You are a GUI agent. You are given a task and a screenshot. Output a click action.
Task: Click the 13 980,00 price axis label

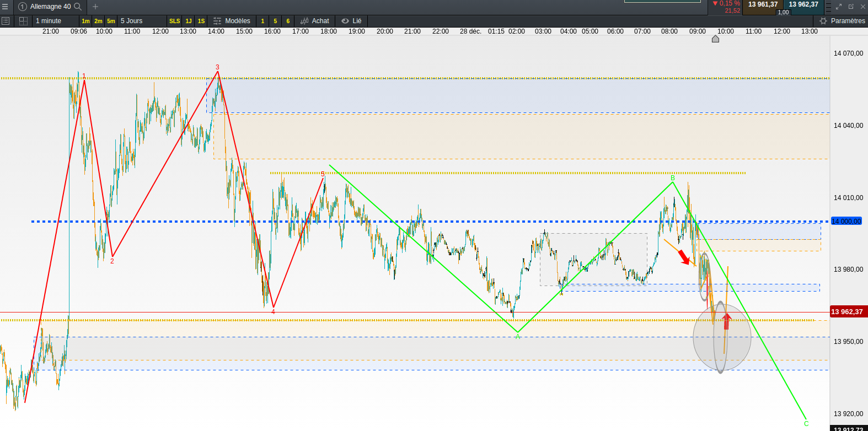(848, 270)
